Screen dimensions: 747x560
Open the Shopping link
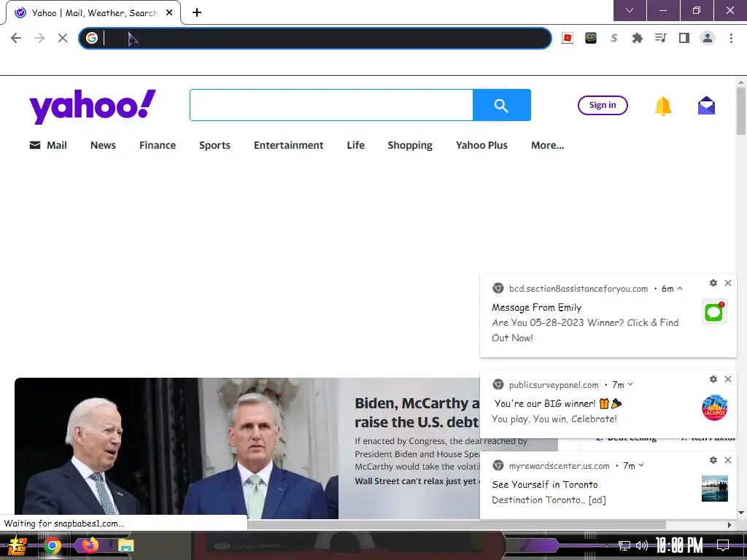pos(410,145)
